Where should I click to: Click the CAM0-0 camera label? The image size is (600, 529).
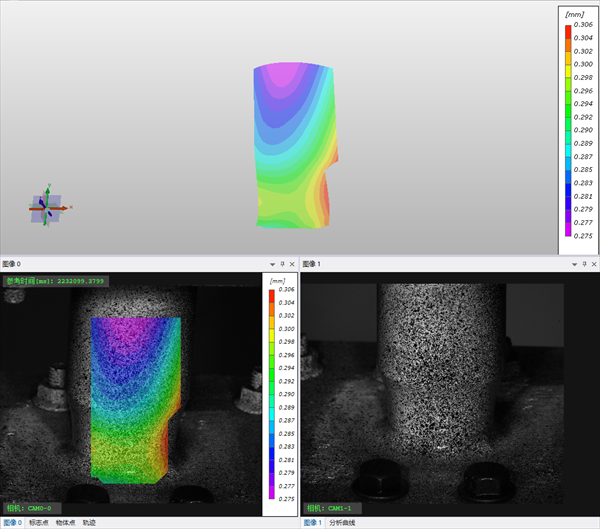point(33,508)
